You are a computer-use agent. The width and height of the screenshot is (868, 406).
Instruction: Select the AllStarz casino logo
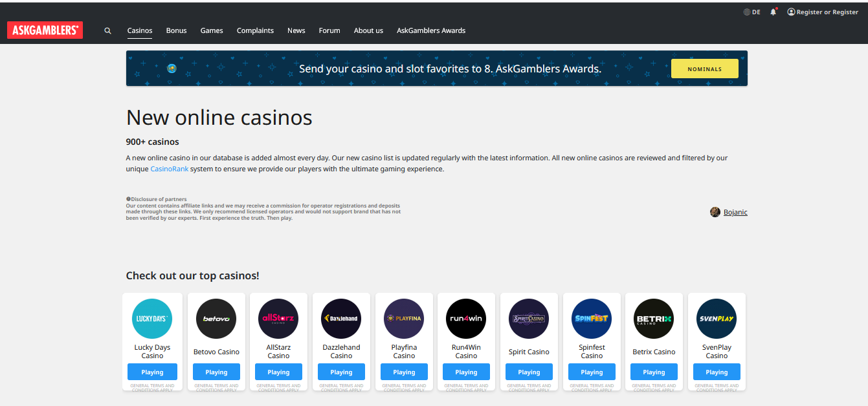(x=278, y=319)
